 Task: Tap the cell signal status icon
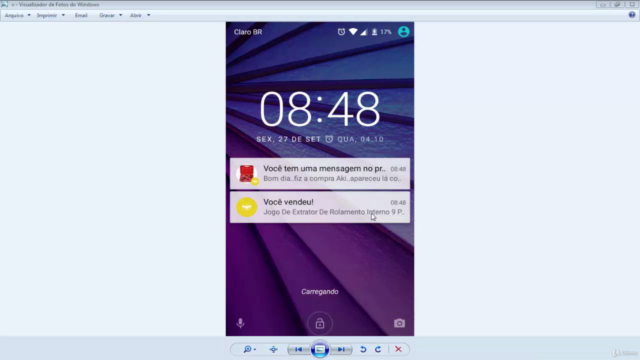pos(363,32)
